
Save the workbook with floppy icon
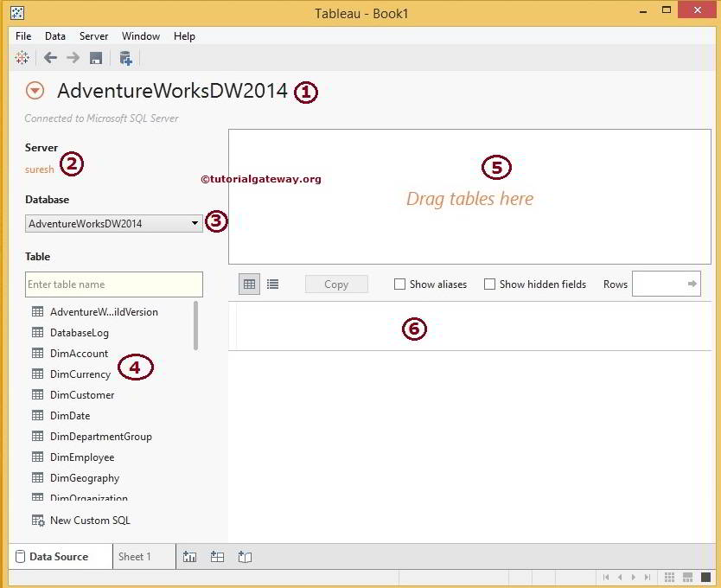(x=96, y=58)
